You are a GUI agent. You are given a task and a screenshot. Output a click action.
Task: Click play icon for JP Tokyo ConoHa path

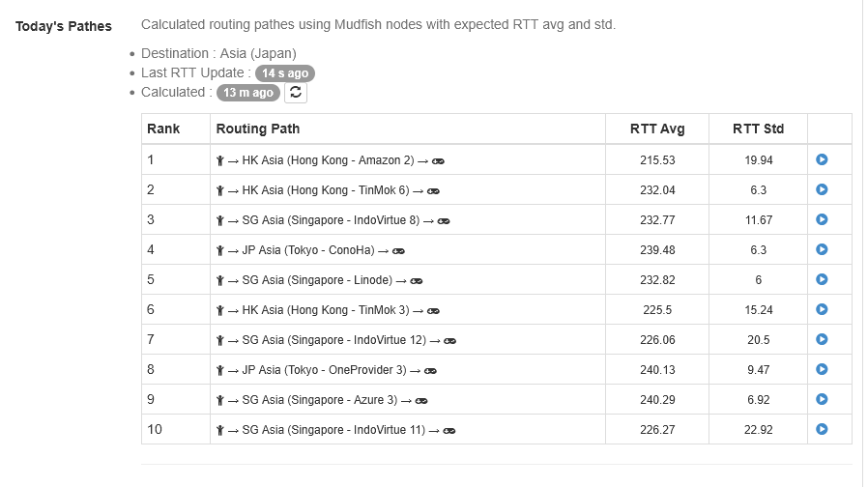(x=822, y=250)
